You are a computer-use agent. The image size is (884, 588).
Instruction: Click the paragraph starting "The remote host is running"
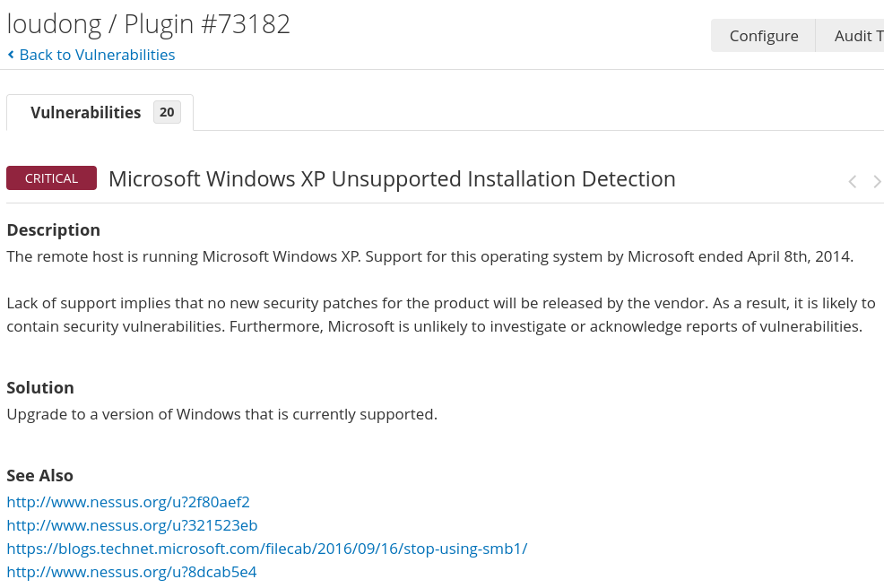(429, 257)
